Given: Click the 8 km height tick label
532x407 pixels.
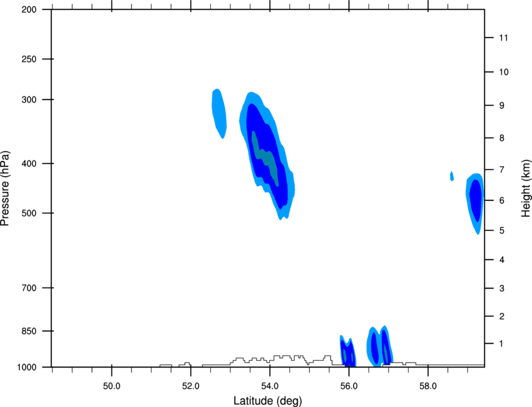Looking at the screenshot, I should 502,138.
